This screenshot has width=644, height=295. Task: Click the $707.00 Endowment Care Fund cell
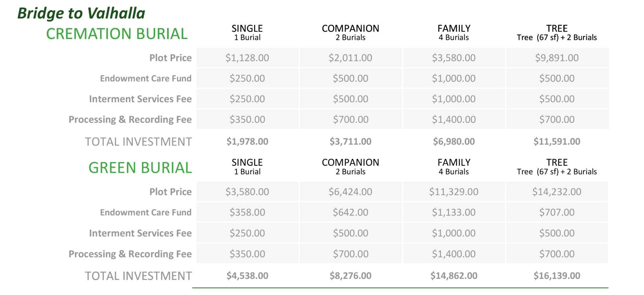point(557,212)
